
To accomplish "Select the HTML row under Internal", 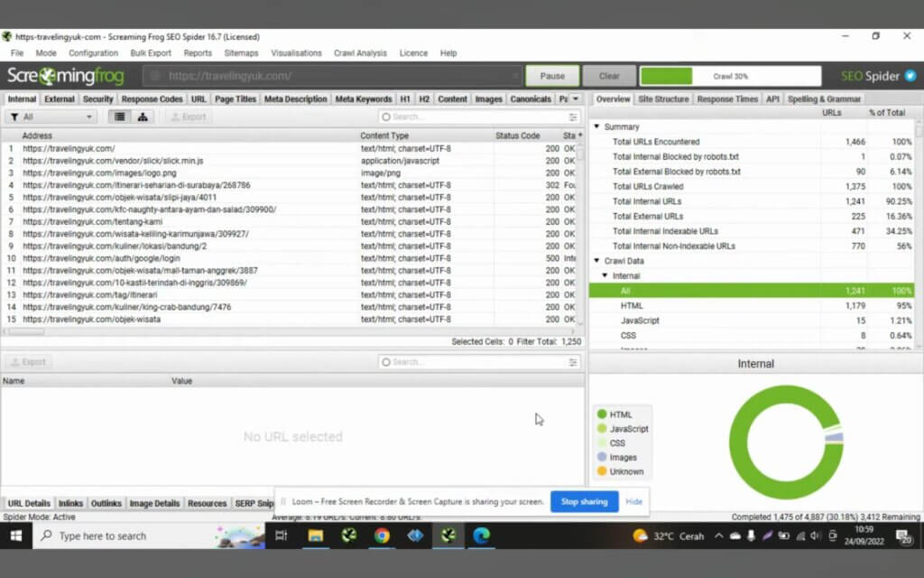I will (752, 305).
